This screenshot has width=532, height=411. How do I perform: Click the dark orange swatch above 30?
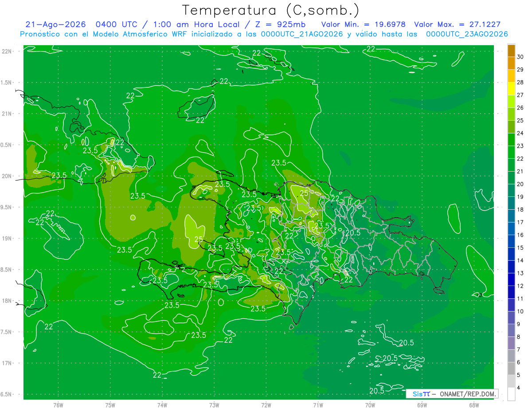pos(511,51)
